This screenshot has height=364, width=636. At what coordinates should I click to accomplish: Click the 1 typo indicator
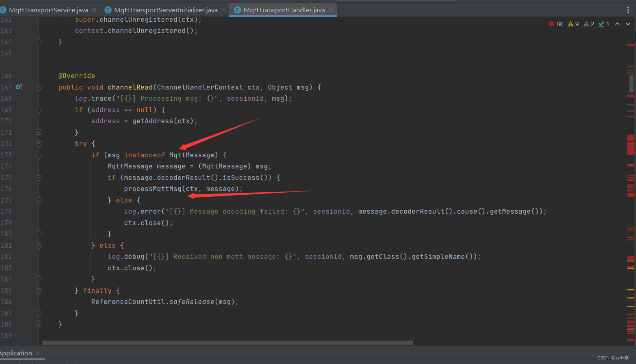coord(604,24)
